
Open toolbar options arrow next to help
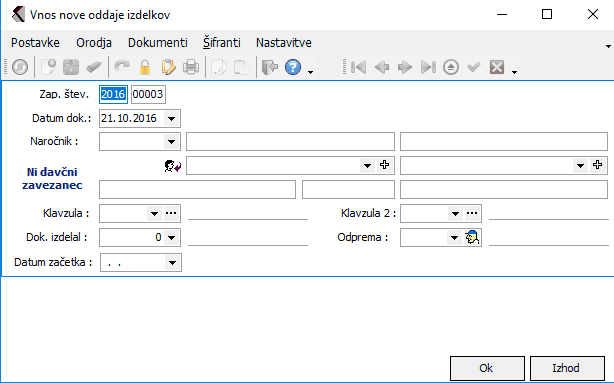[311, 72]
